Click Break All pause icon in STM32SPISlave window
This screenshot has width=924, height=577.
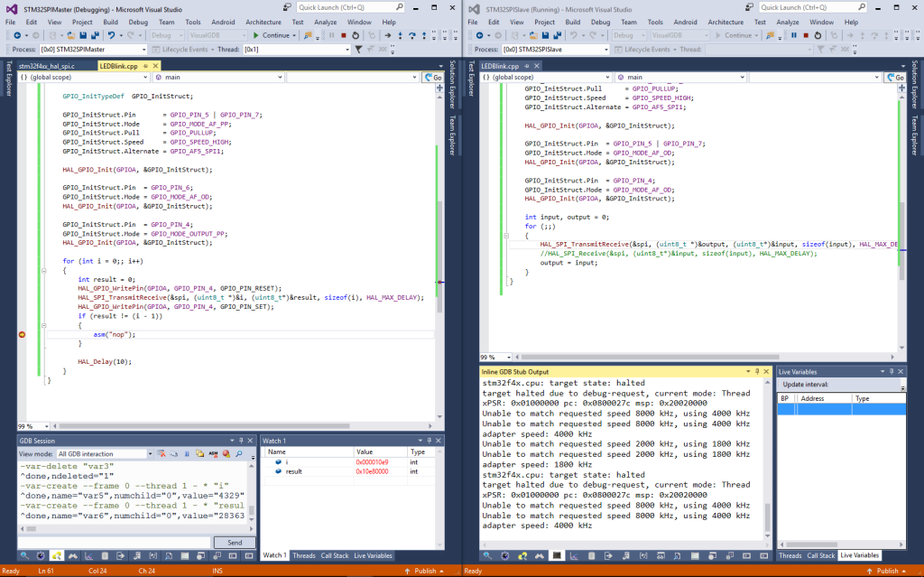coord(792,35)
